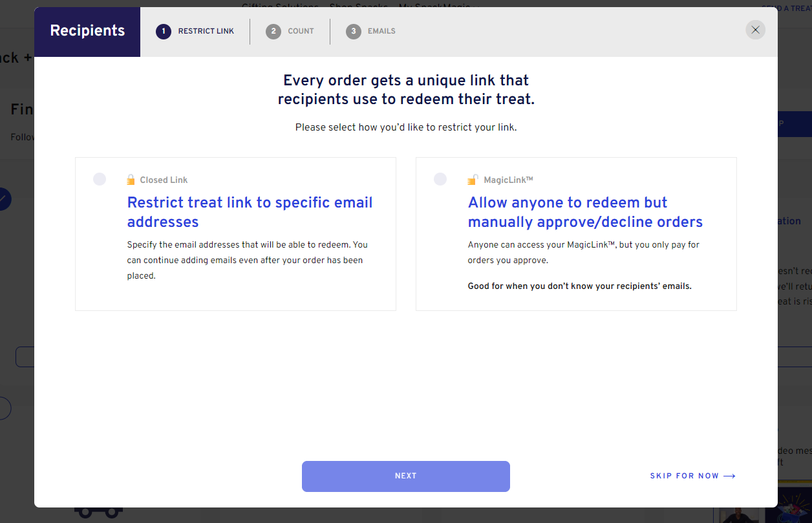Click the closed padlock icon beside Closed Link

[x=131, y=180]
